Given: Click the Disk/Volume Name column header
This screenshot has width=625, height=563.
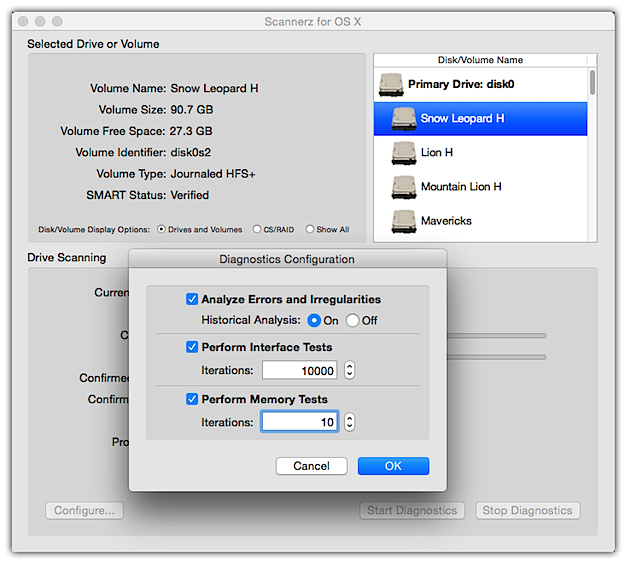Looking at the screenshot, I should [480, 60].
